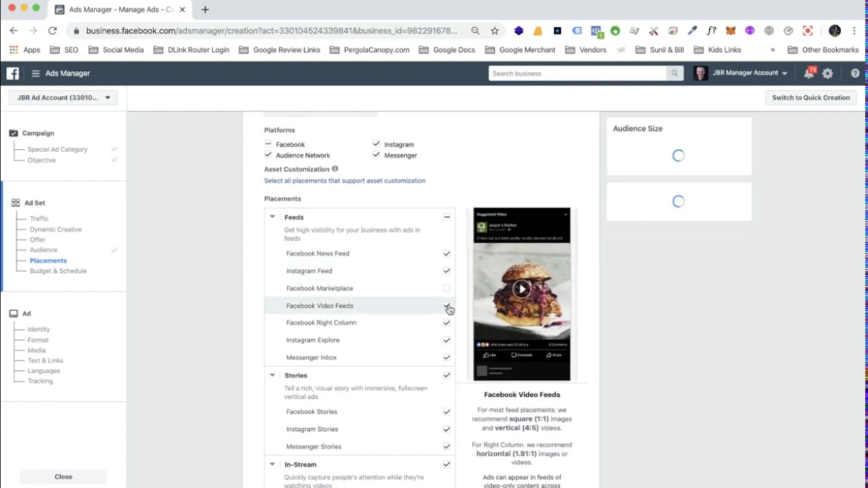The height and width of the screenshot is (488, 868).
Task: Click the MetaMask fox extension icon
Action: pyautogui.click(x=730, y=30)
